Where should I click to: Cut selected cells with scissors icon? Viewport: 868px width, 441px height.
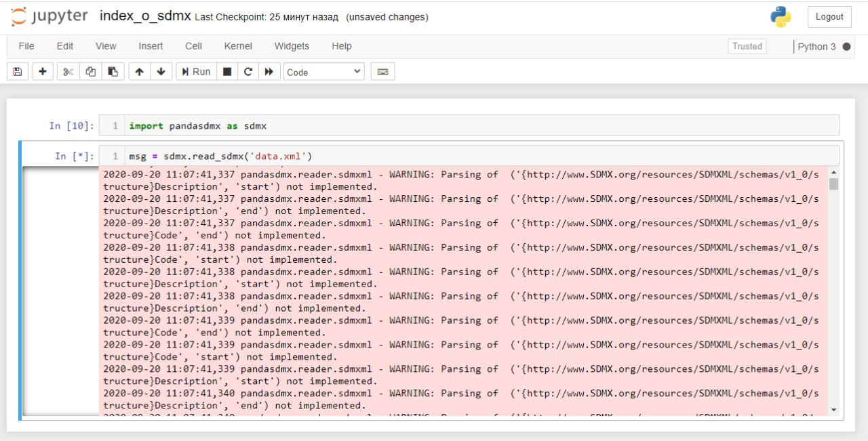coord(68,72)
